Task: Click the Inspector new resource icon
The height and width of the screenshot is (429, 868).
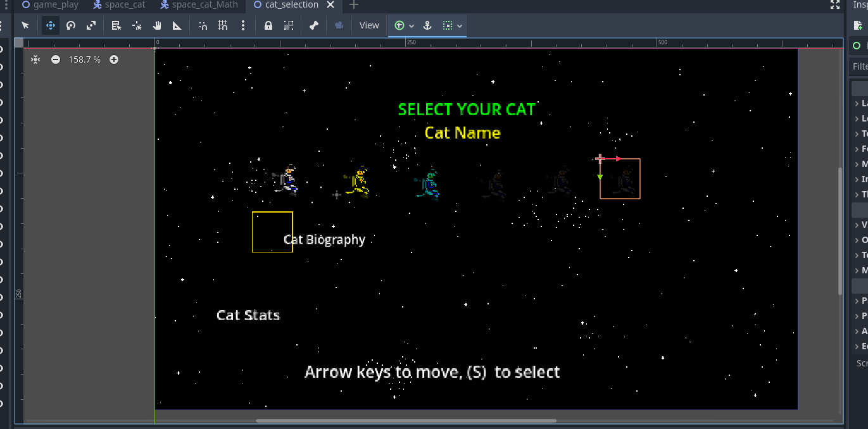Action: click(x=858, y=26)
